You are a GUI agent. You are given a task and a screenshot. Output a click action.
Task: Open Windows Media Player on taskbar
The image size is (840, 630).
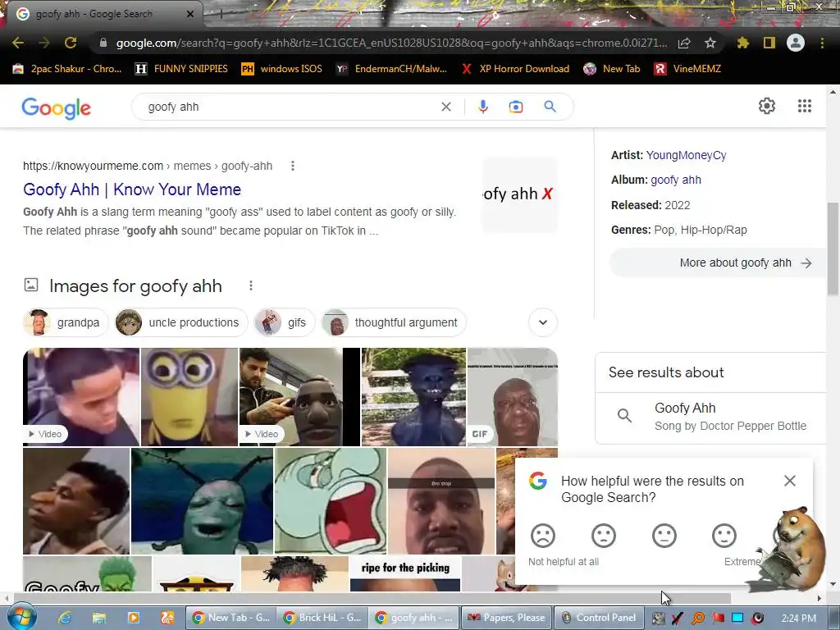coord(134,618)
